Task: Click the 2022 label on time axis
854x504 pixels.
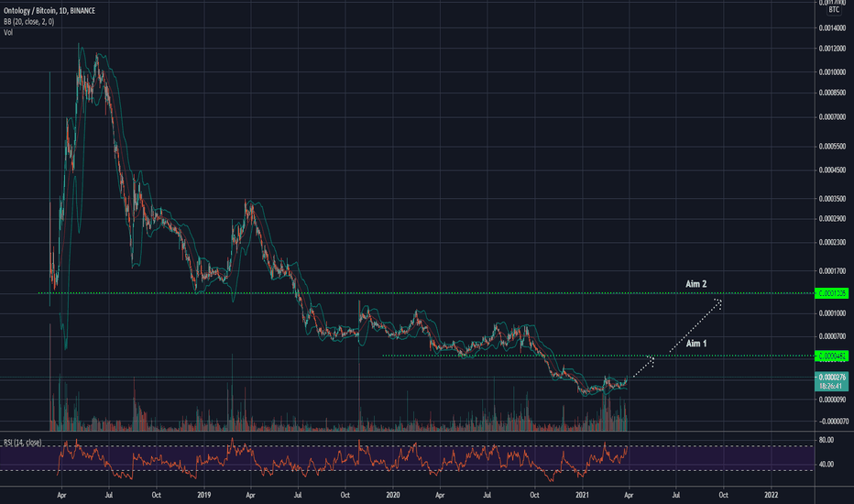Action: [772, 495]
